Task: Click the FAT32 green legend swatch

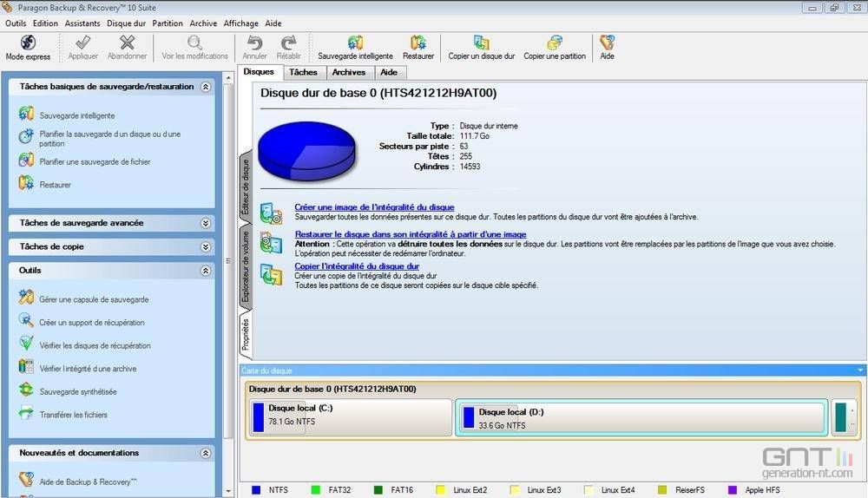Action: click(316, 489)
